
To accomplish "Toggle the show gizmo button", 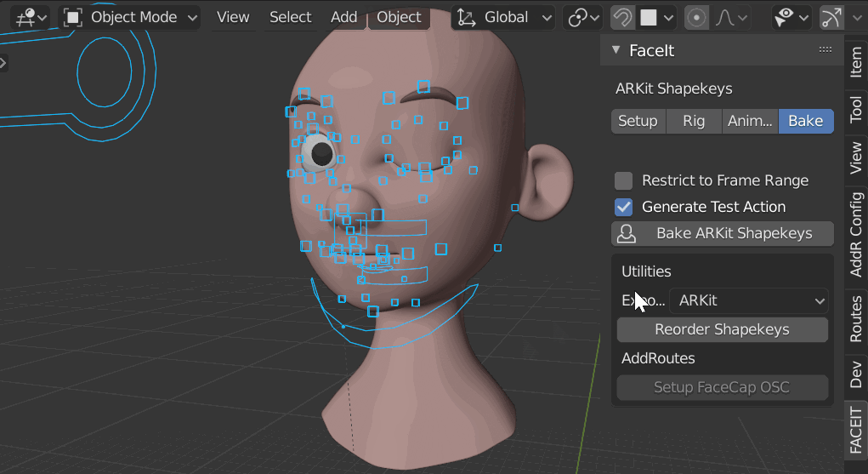I will point(831,17).
